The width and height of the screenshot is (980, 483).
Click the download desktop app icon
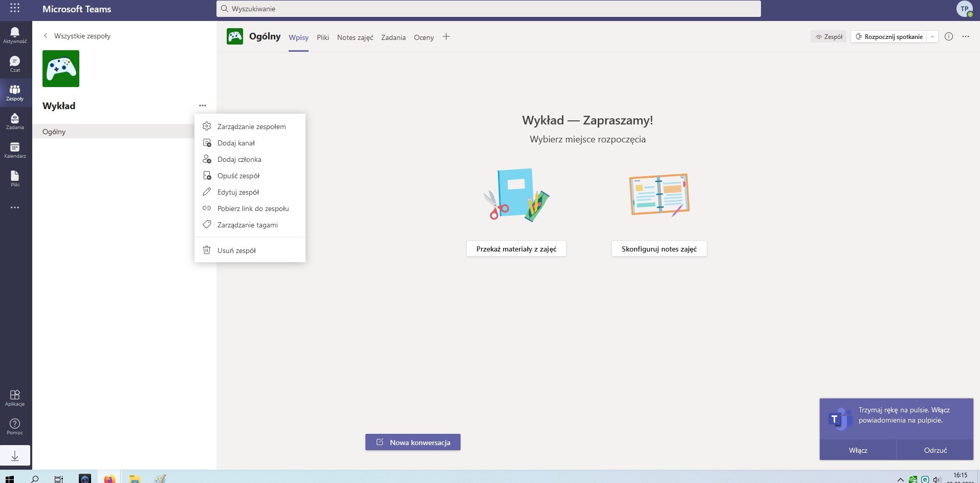click(x=15, y=455)
